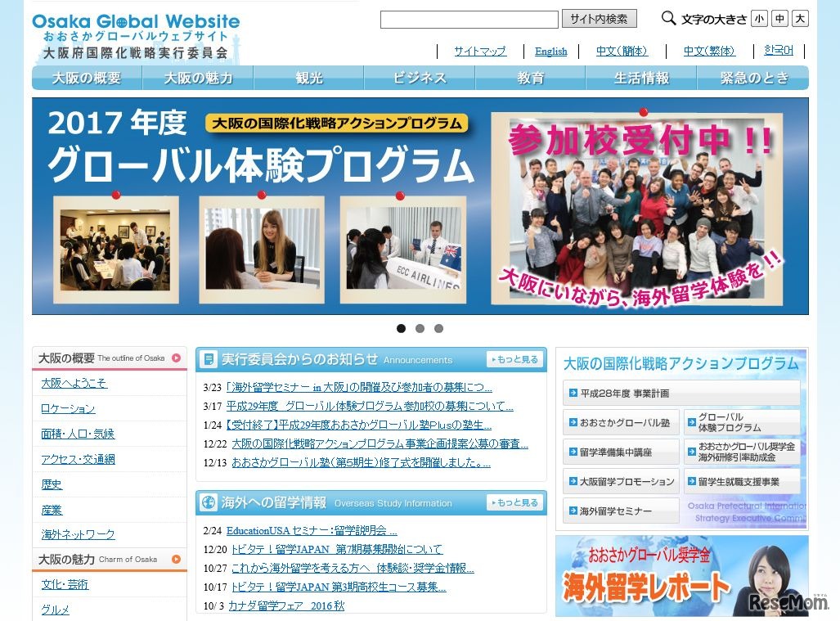The image size is (840, 621).
Task: Click the magnifying glass search icon
Action: point(667,18)
